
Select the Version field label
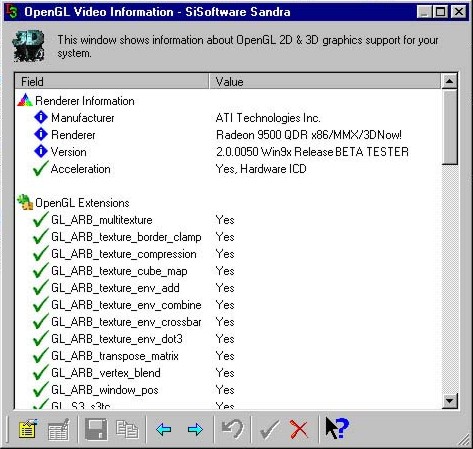[x=69, y=152]
